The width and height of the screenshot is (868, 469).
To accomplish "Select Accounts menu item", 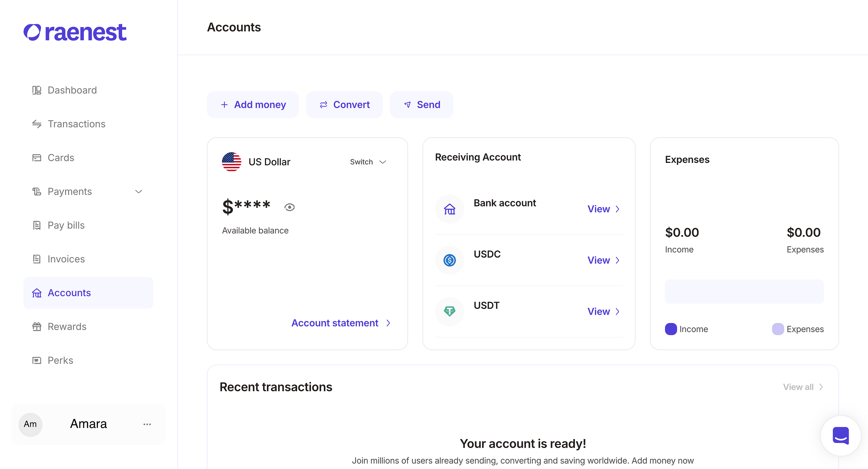I will click(x=88, y=293).
